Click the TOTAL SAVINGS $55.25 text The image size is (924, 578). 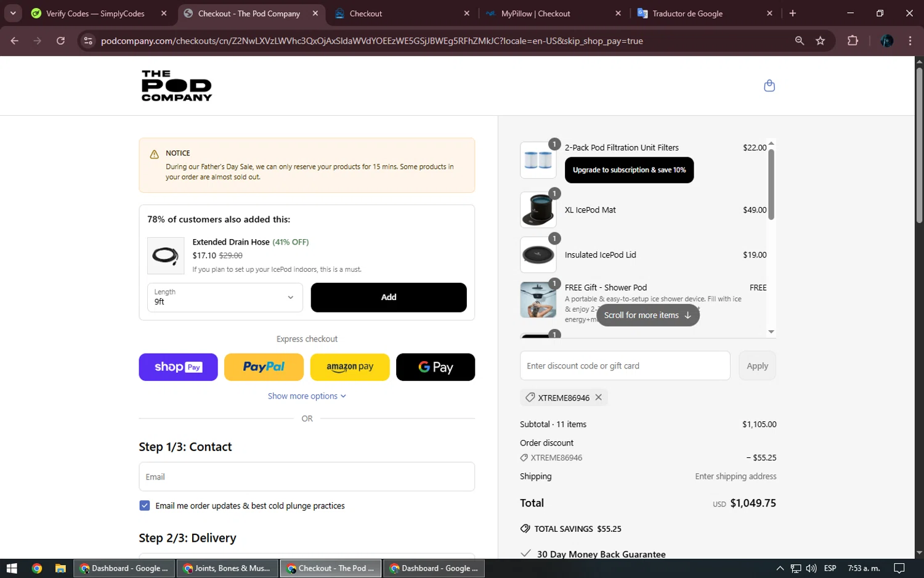coord(578,529)
